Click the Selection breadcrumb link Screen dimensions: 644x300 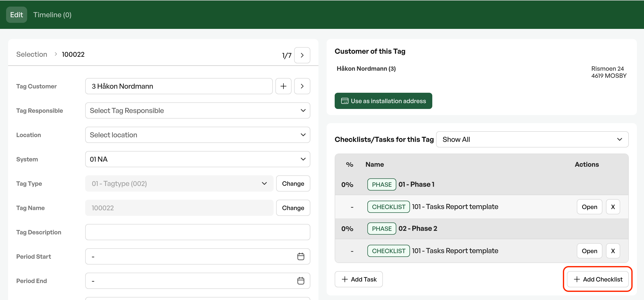[32, 54]
